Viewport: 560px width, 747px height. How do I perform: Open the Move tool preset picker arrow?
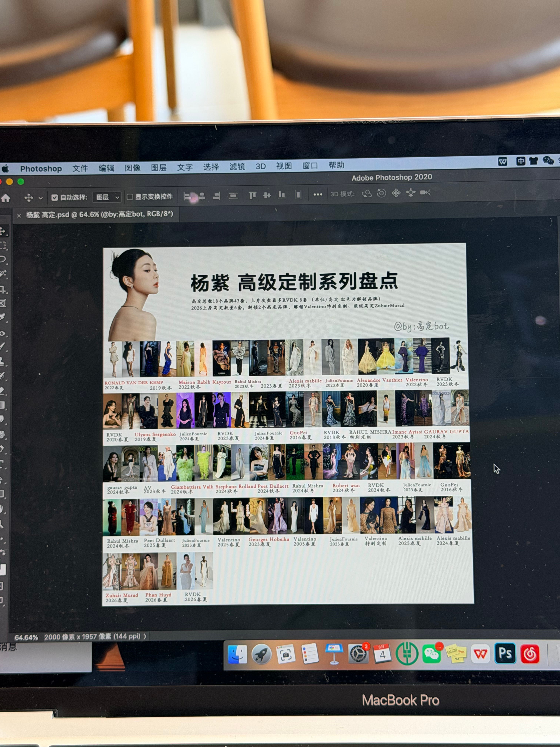[41, 198]
